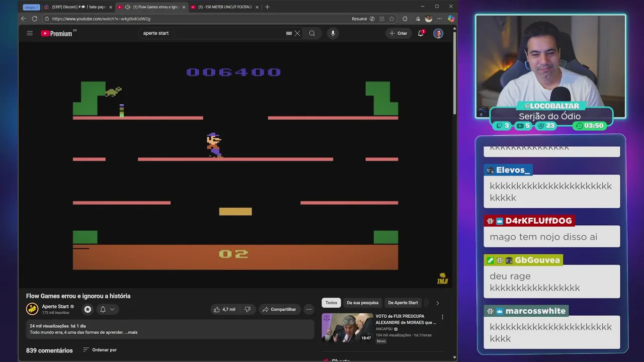644x362 pixels.
Task: Click the 24 mil visualizações text
Action: (x=49, y=326)
